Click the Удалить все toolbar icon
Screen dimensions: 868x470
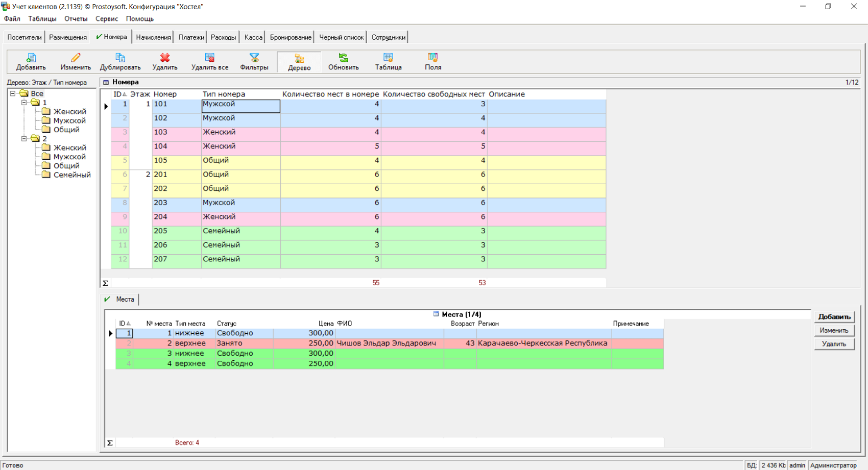point(209,58)
